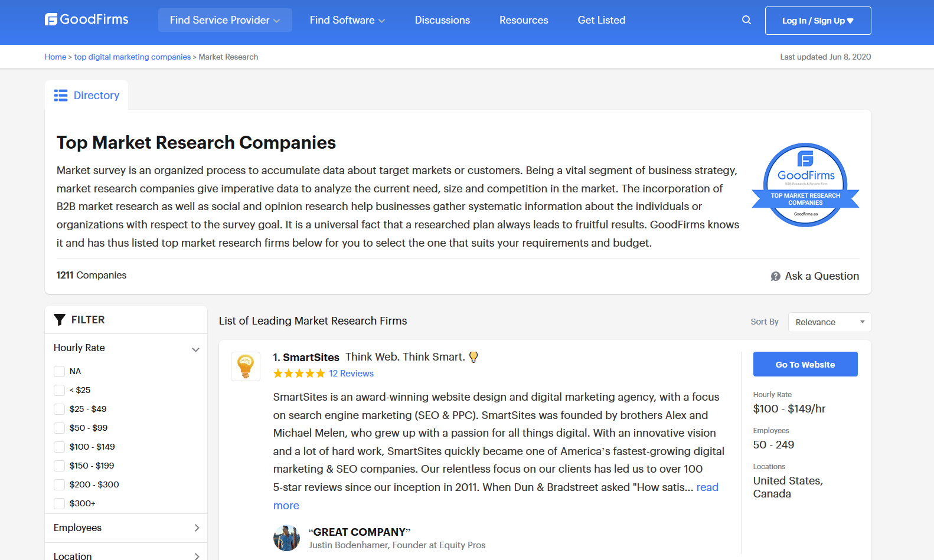This screenshot has height=560, width=934.
Task: Open the top digital marketing companies breadcrumb
Action: (132, 57)
